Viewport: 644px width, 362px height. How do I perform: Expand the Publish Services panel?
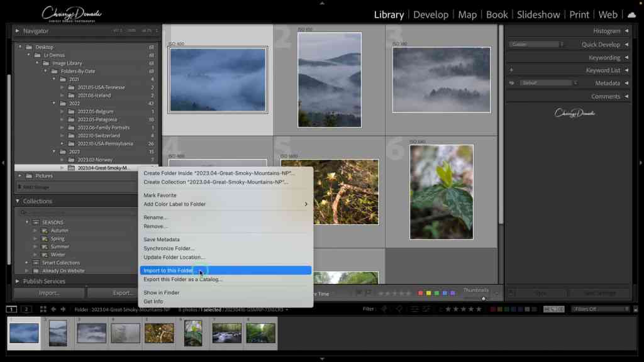(17, 281)
